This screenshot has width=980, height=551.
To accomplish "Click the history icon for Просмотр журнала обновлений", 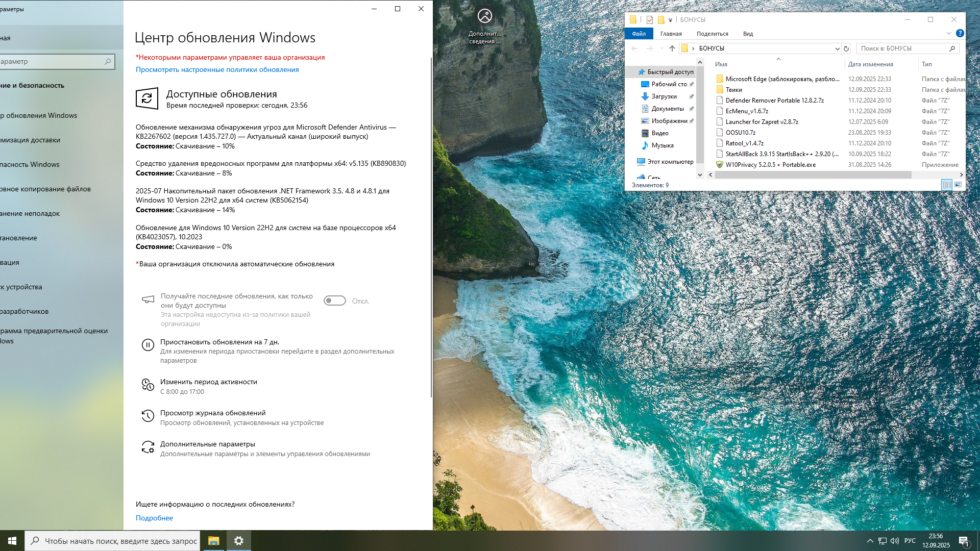I will (148, 416).
